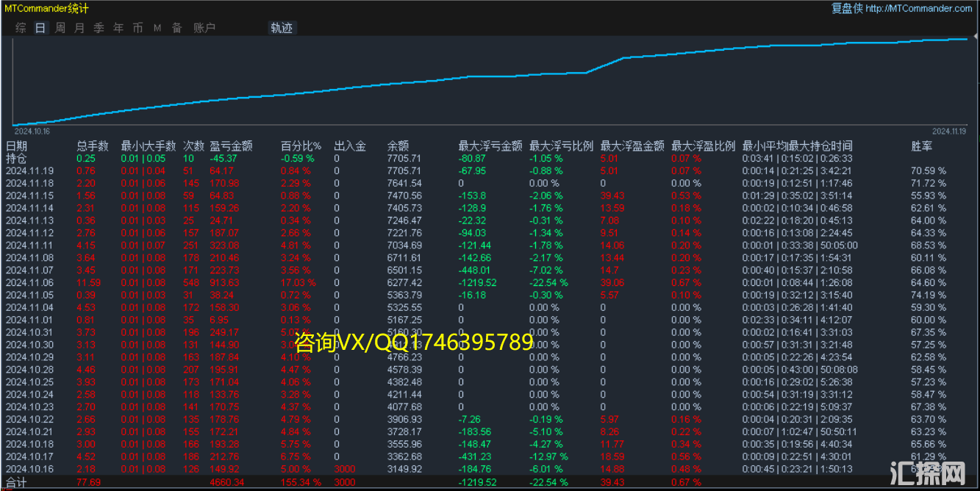Open the 备 notes tab
This screenshot has height=491, width=980.
click(176, 28)
